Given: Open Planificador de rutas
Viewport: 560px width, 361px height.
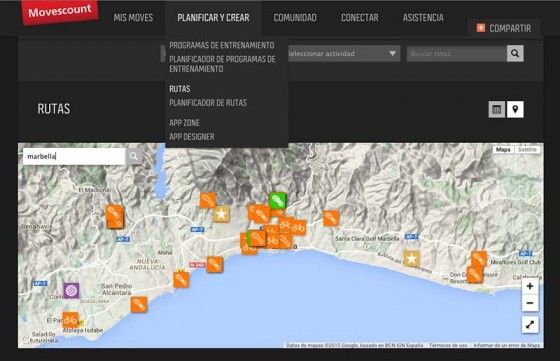Looking at the screenshot, I should (208, 103).
